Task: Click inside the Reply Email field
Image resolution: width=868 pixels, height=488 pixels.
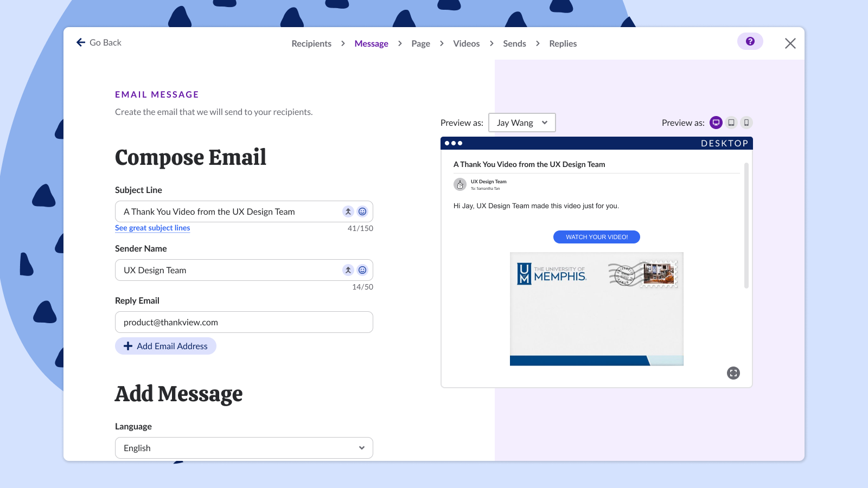Action: pos(244,322)
